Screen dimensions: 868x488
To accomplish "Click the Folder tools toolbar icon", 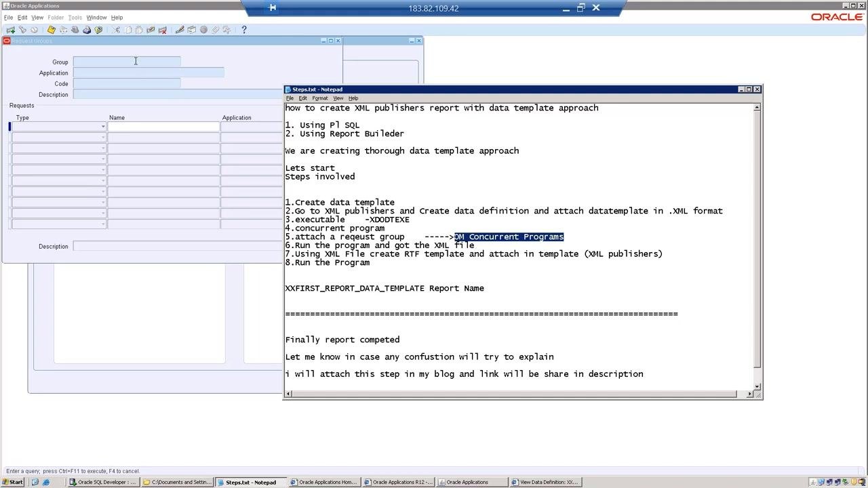I will point(226,30).
